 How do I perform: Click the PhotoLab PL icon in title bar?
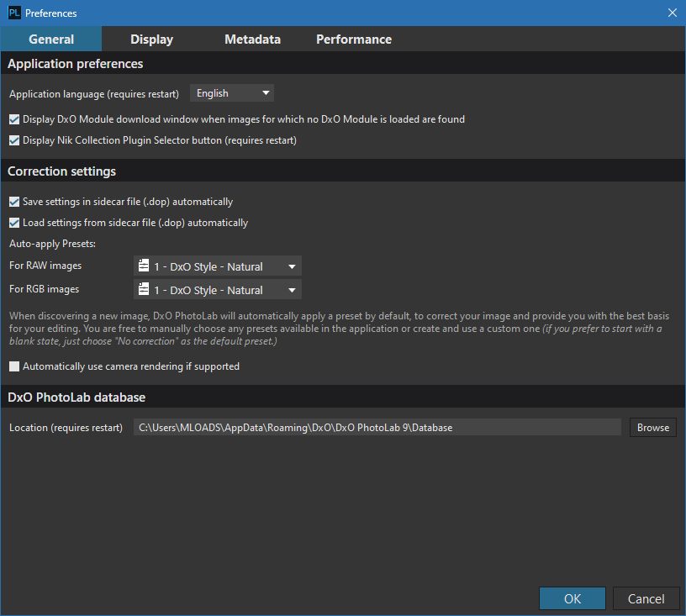click(x=14, y=13)
